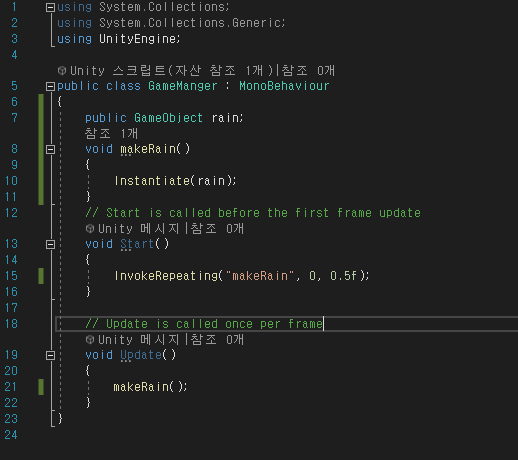Image resolution: width=518 pixels, height=460 pixels.
Task: Open 'Unity 스크립트(자산 참조 1개)' CodeLens link
Action: (172, 70)
